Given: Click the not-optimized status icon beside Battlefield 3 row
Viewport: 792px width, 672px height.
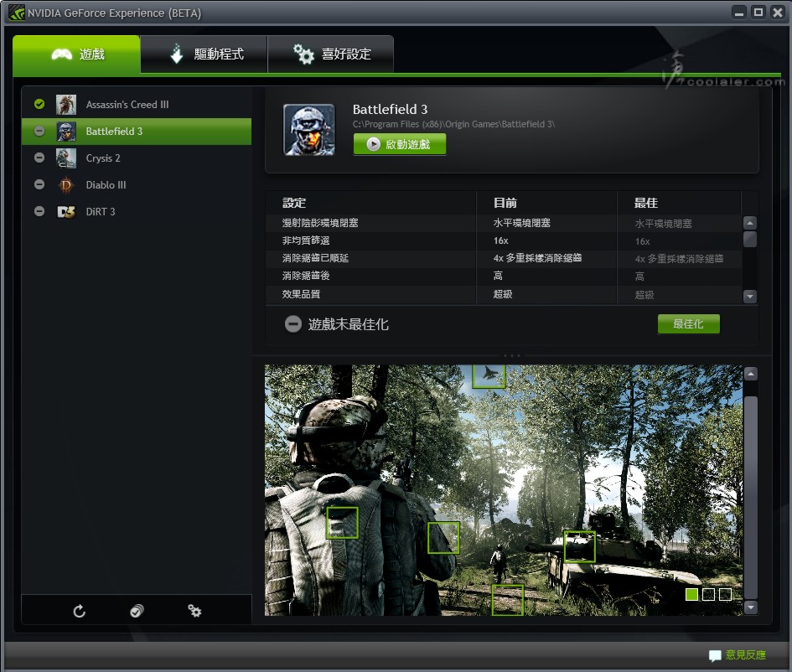Looking at the screenshot, I should [x=39, y=132].
